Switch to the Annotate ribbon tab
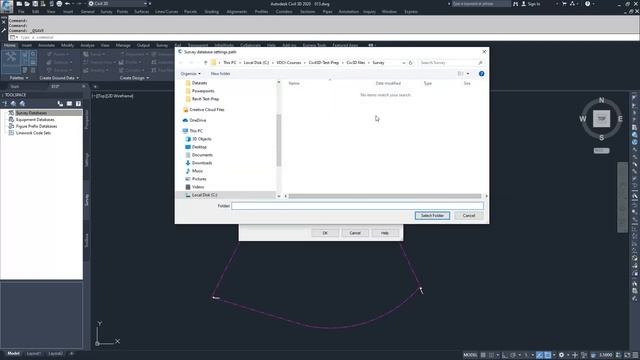Screen dimensions: 640x360 pyautogui.click(x=46, y=45)
